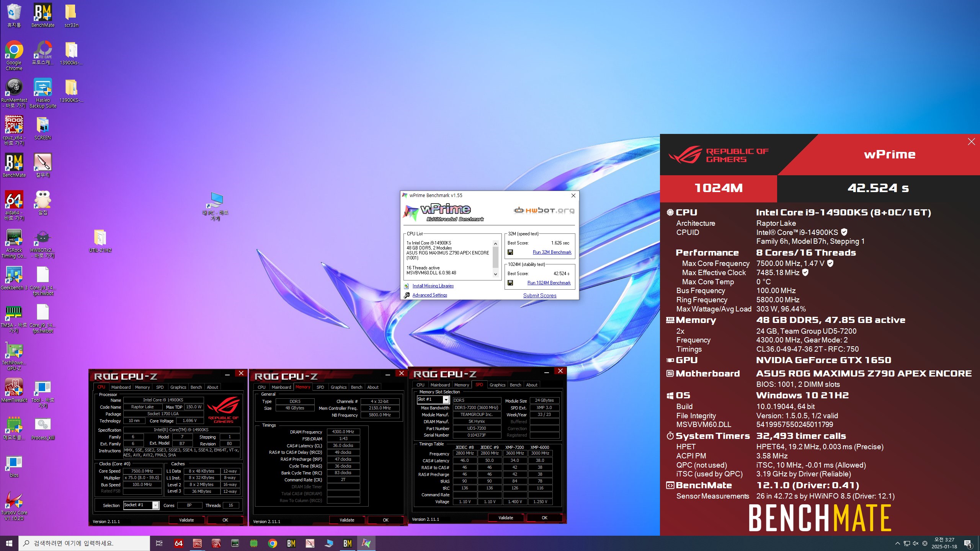Image resolution: width=980 pixels, height=551 pixels.
Task: Switch to Memory tab in SPD window
Action: point(461,385)
